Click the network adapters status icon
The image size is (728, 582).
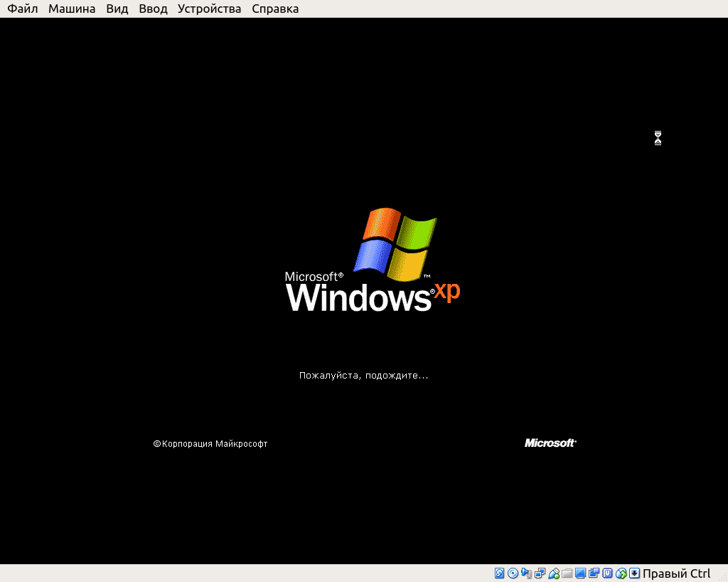pos(540,573)
